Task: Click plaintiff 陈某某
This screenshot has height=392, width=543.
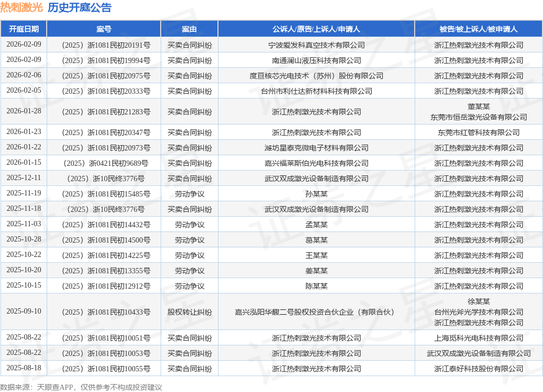Action: 317,286
